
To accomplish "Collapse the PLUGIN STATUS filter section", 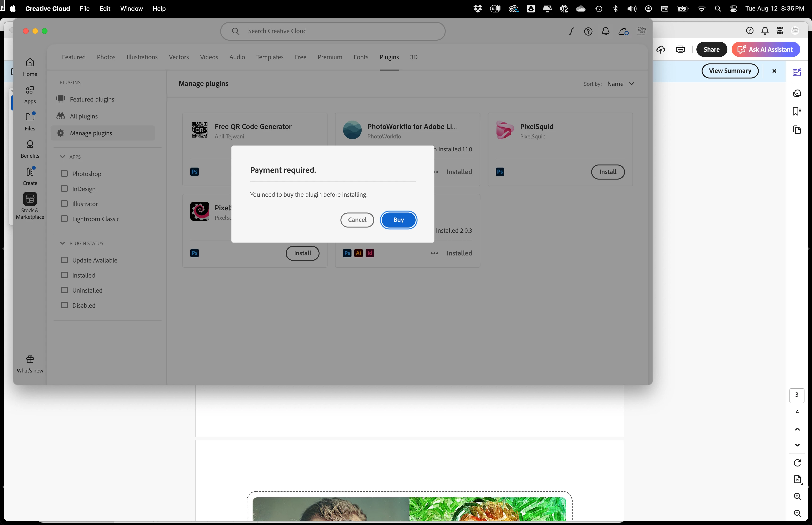I will (62, 243).
